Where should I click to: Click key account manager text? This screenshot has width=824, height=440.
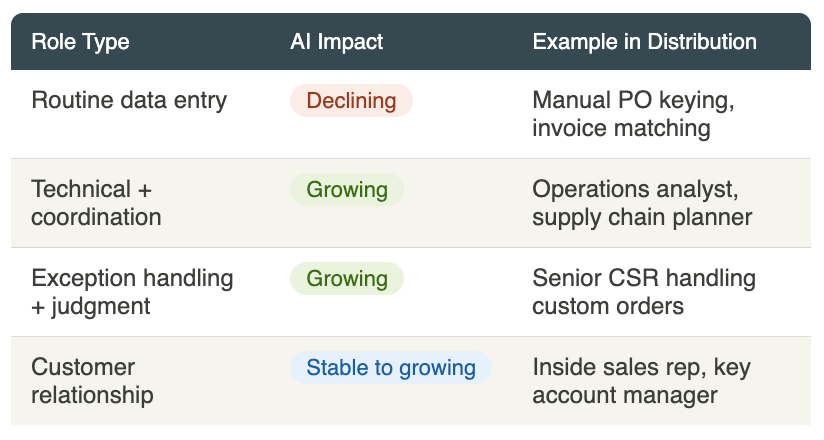(x=625, y=395)
